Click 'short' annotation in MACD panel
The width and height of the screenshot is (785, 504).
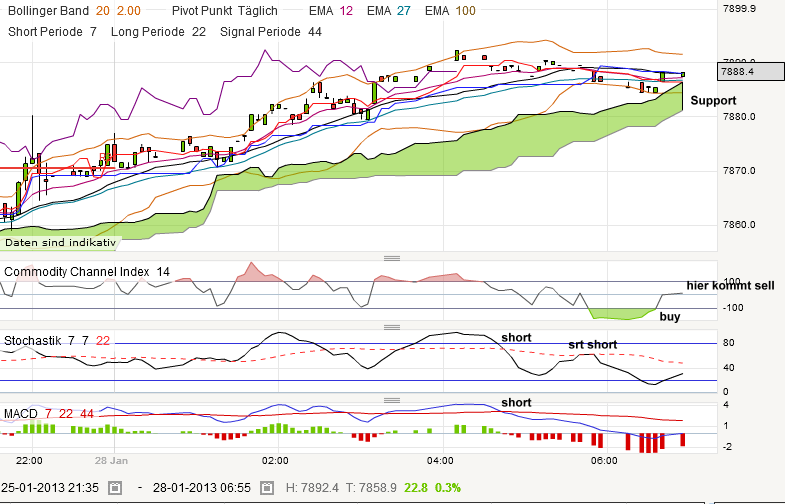coord(516,402)
